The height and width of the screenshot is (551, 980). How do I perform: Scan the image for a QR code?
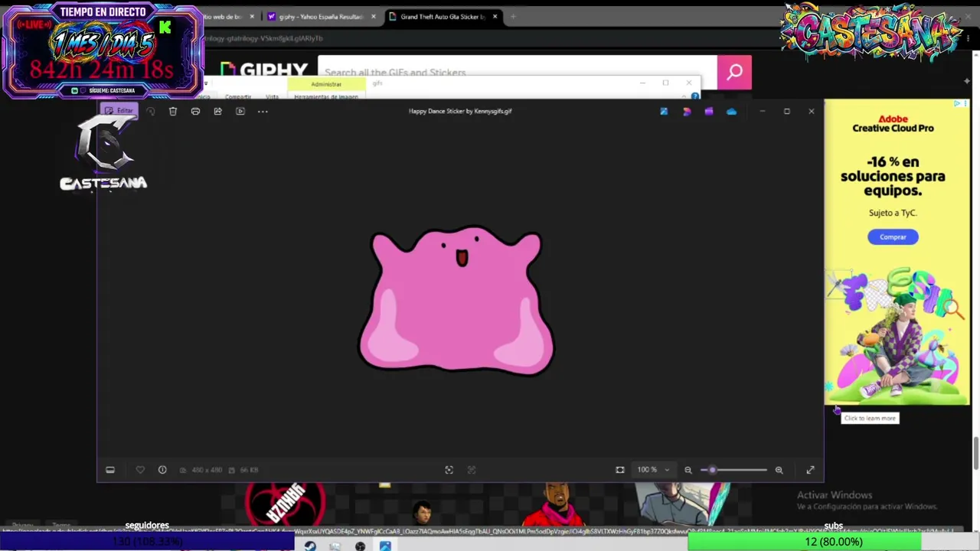click(x=449, y=470)
